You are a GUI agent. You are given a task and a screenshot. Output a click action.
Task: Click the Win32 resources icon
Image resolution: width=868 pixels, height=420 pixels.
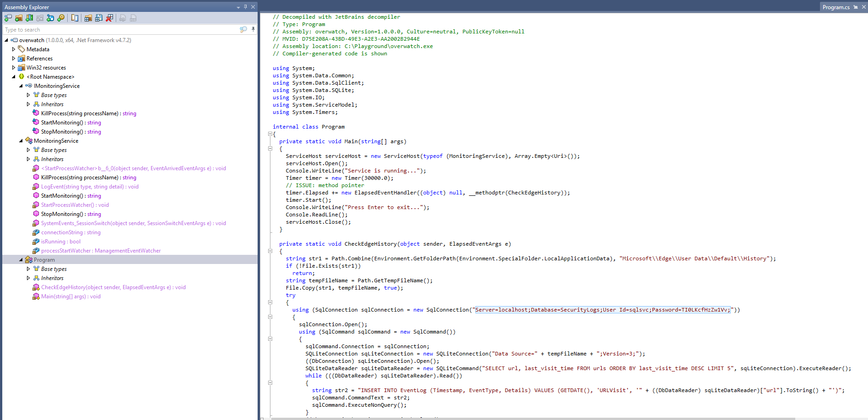tap(22, 68)
